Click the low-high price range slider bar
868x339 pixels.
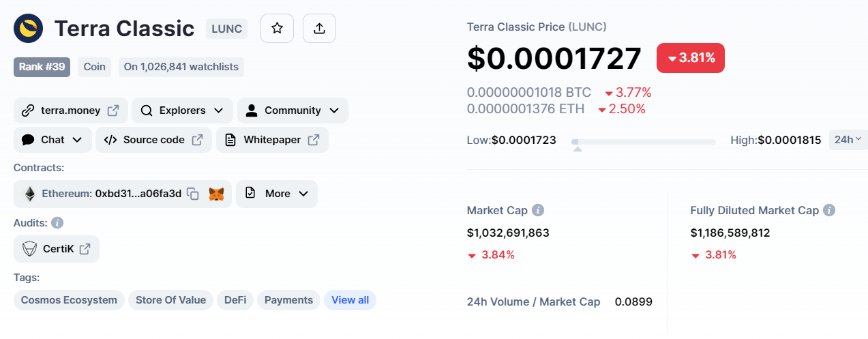(x=644, y=142)
